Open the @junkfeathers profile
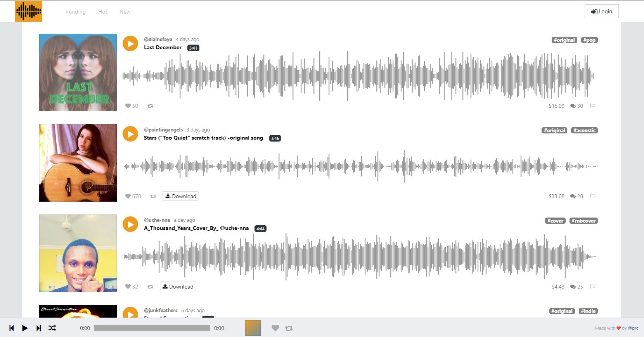Image resolution: width=644 pixels, height=337 pixels. 161,310
